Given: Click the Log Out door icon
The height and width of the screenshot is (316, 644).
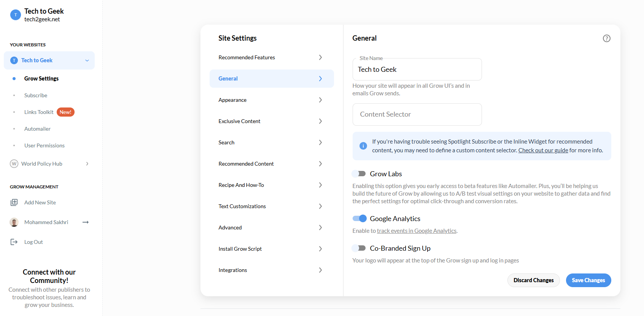Looking at the screenshot, I should (x=14, y=242).
